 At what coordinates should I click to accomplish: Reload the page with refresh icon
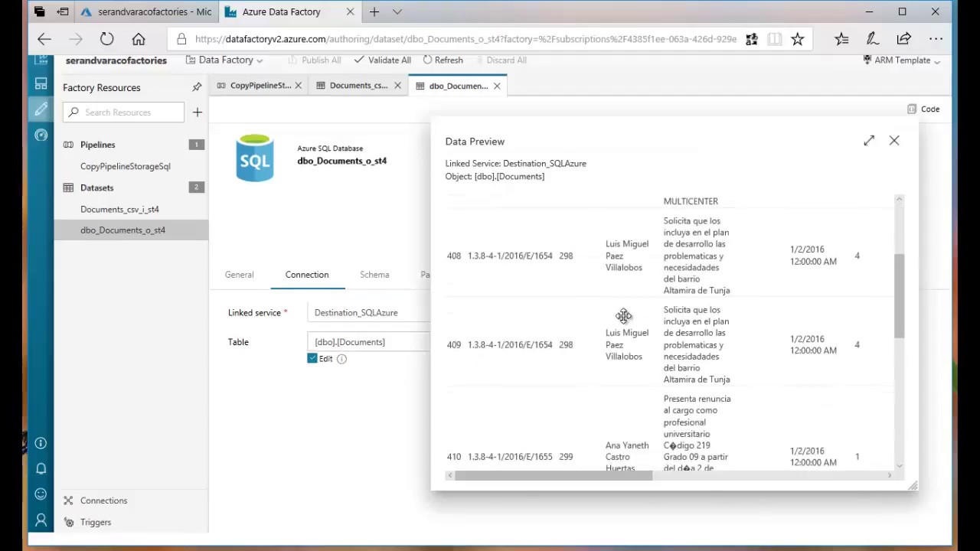[106, 39]
